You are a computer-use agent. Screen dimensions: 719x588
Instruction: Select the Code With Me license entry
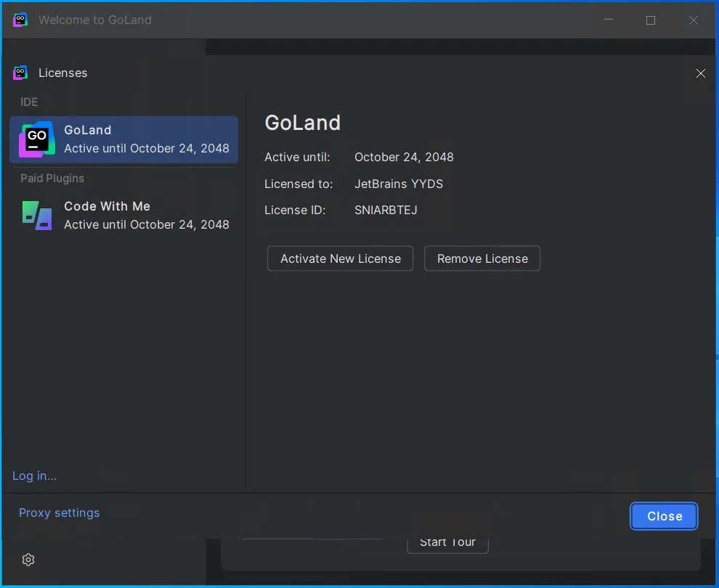123,216
